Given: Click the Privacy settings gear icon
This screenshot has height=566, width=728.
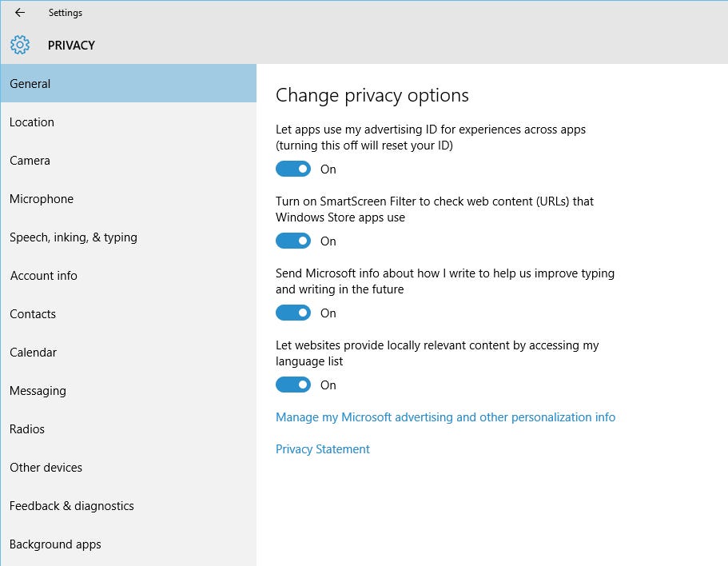Looking at the screenshot, I should tap(20, 46).
